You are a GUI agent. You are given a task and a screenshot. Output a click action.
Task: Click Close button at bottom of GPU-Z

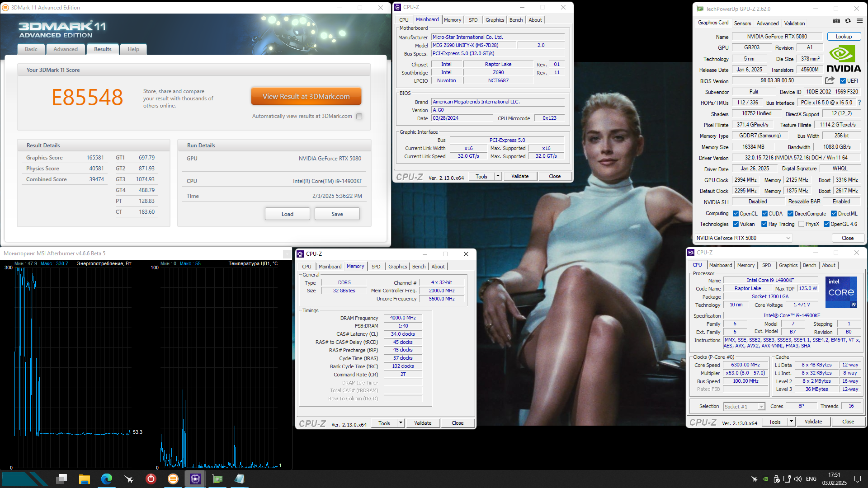(x=848, y=238)
